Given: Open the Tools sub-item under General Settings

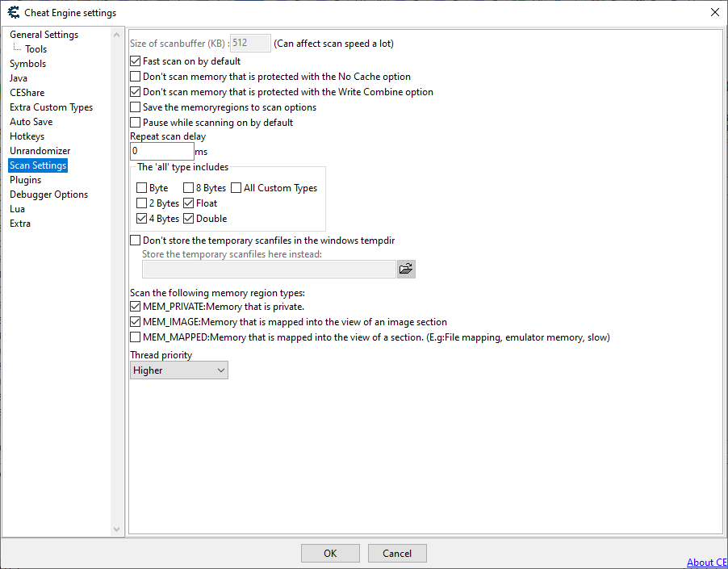Looking at the screenshot, I should 36,49.
